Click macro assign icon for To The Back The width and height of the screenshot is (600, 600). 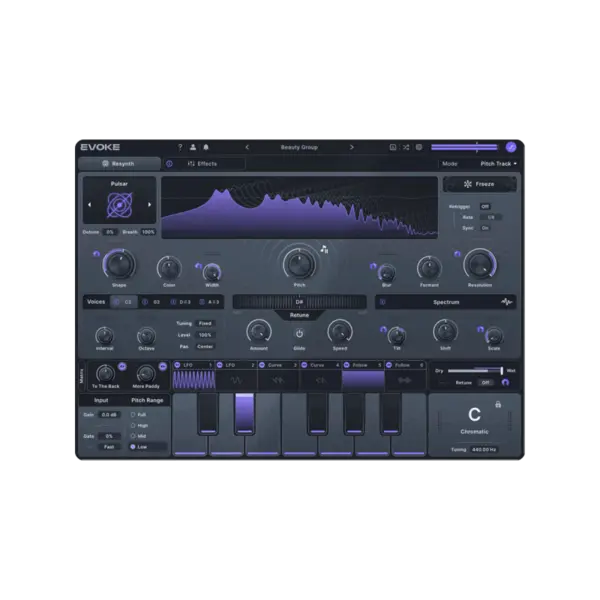point(122,367)
